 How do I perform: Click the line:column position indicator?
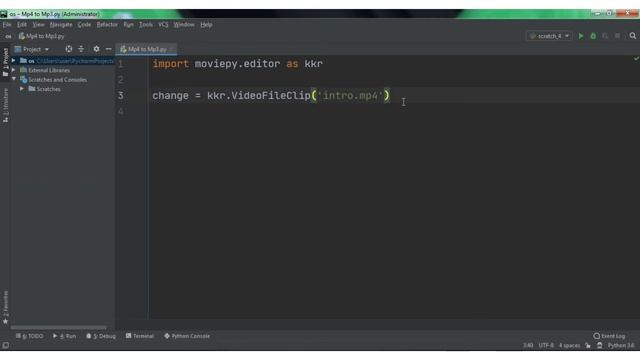pyautogui.click(x=528, y=345)
